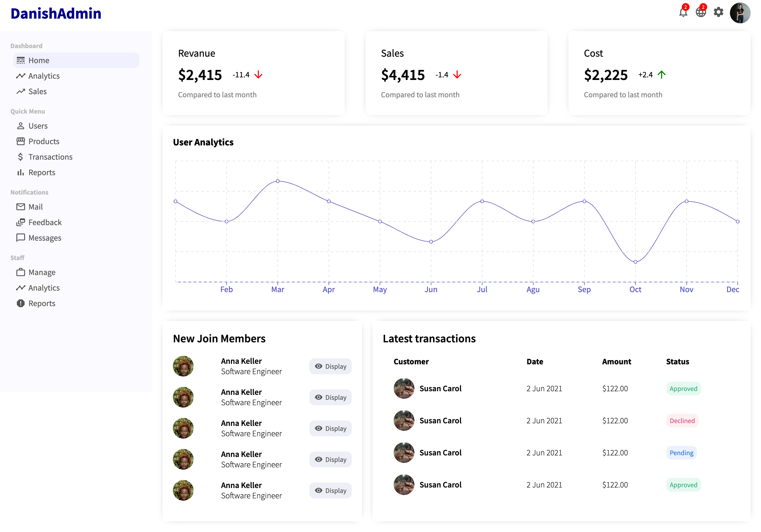Click Display button for last Anna Keller
761x532 pixels.
point(331,491)
